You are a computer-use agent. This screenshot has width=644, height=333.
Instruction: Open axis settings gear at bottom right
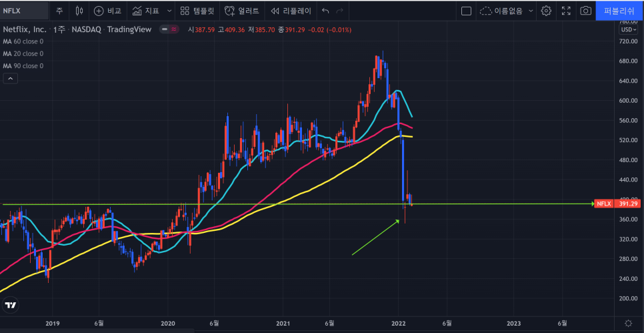click(x=628, y=323)
